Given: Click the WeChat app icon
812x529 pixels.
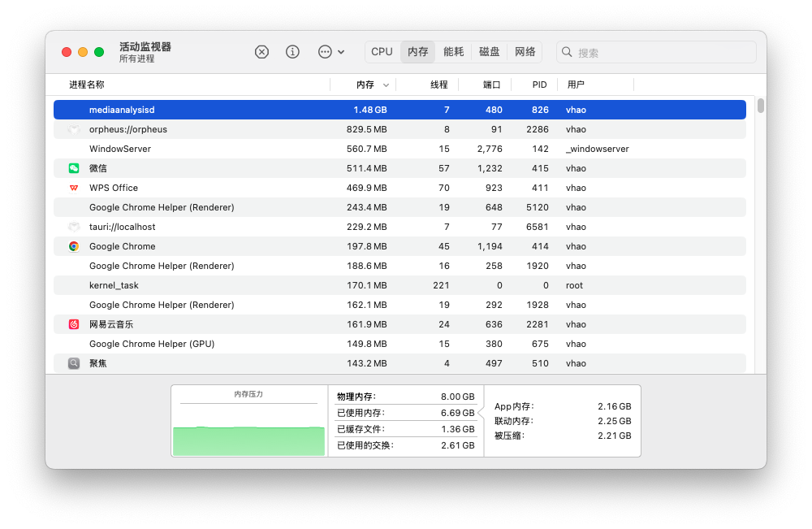Looking at the screenshot, I should pos(74,168).
